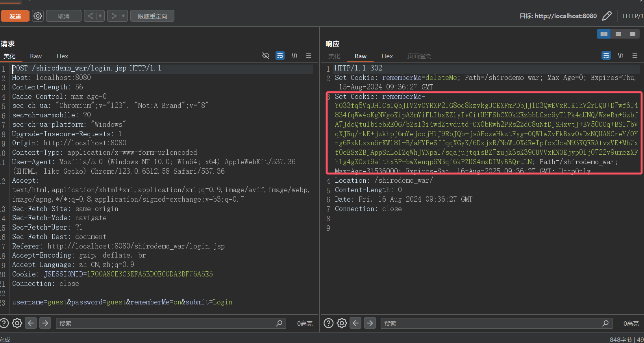Click request search magnifier icon

pyautogui.click(x=279, y=323)
